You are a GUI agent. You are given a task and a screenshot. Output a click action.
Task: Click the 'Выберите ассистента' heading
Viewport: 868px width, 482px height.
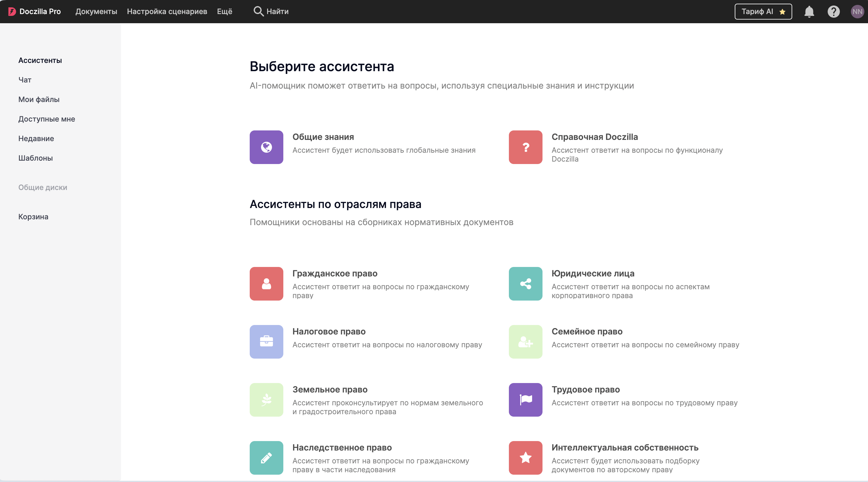(x=322, y=66)
